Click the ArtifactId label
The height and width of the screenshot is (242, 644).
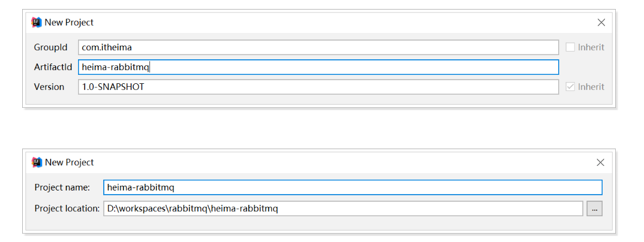pyautogui.click(x=53, y=67)
